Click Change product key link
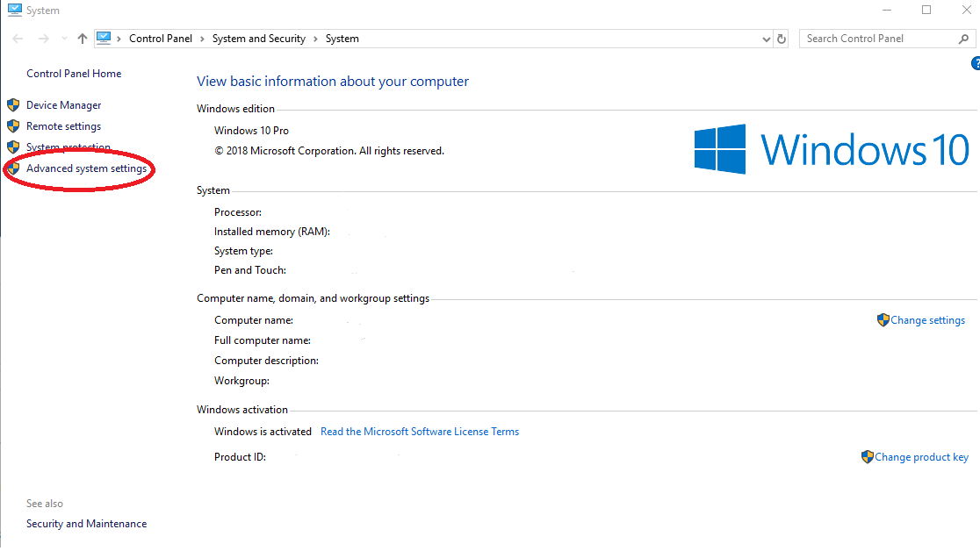Screen dimensions: 980x551 click(921, 457)
